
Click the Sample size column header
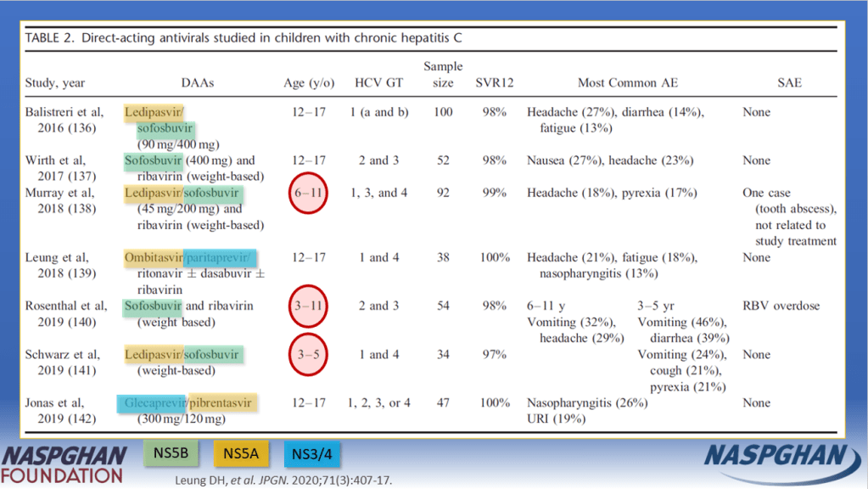443,75
